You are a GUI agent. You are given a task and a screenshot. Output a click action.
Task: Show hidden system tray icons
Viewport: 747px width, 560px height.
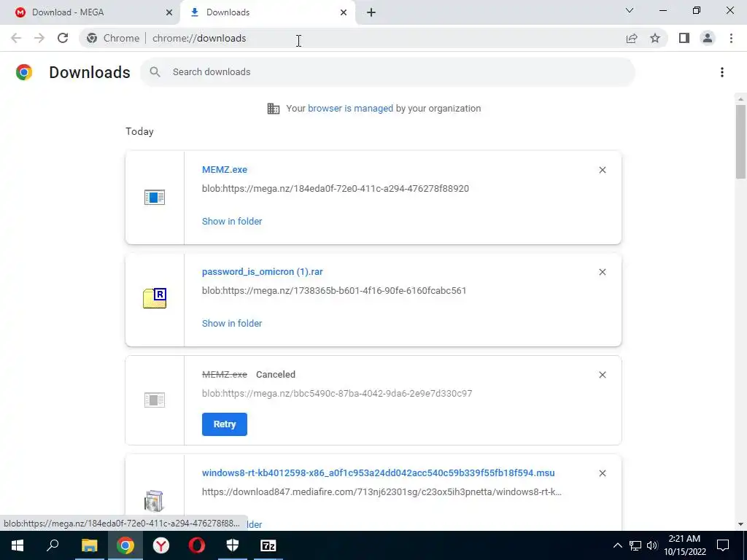617,545
